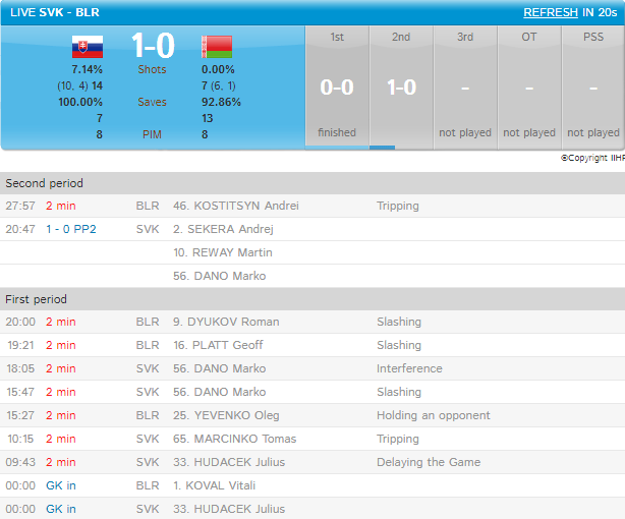The image size is (625, 519).
Task: Click the PIM label
Action: coord(152,135)
